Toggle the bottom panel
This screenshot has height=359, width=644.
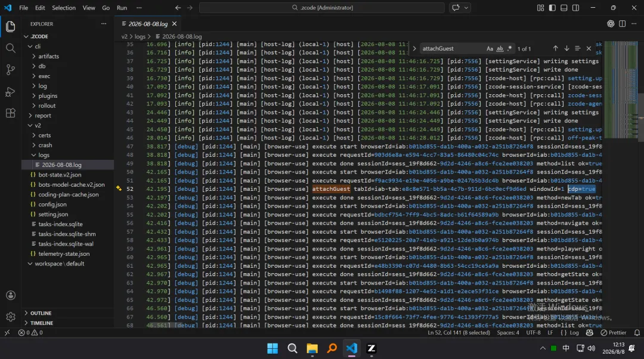point(564,7)
